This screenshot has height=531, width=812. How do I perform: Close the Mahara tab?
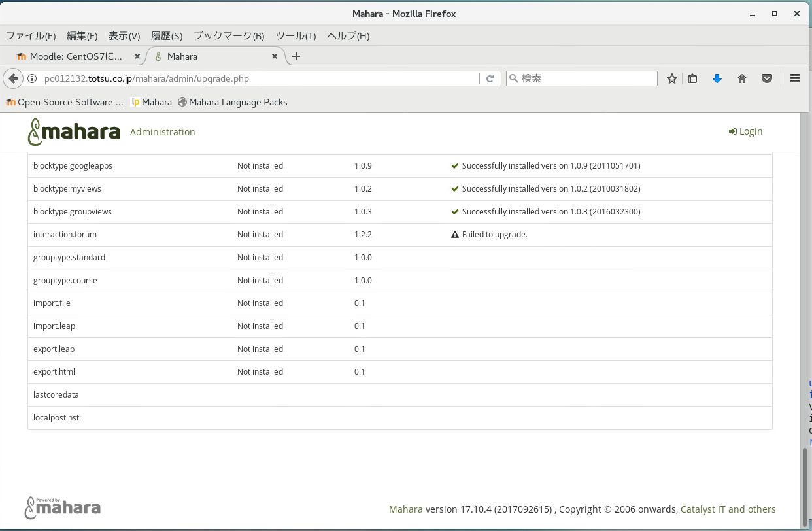[x=275, y=56]
